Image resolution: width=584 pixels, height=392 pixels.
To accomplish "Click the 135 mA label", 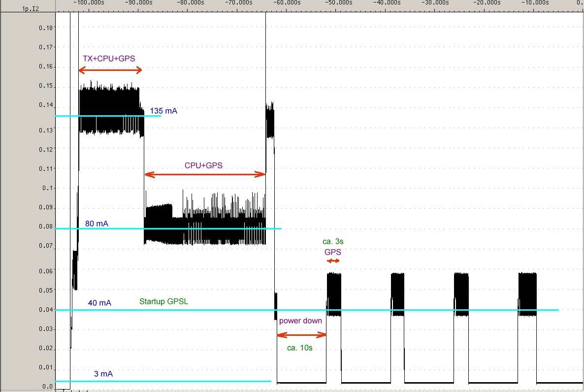I will coord(163,111).
